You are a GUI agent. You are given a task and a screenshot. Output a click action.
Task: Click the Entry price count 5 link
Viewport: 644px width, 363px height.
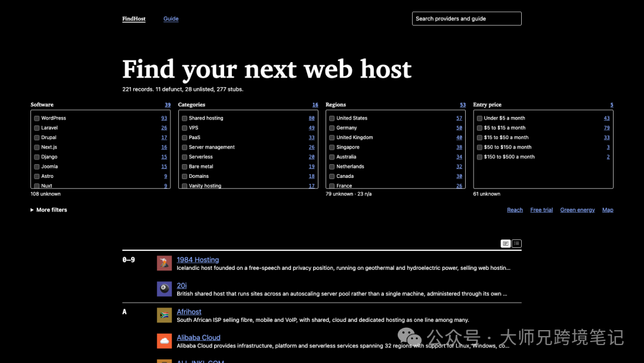pyautogui.click(x=612, y=105)
